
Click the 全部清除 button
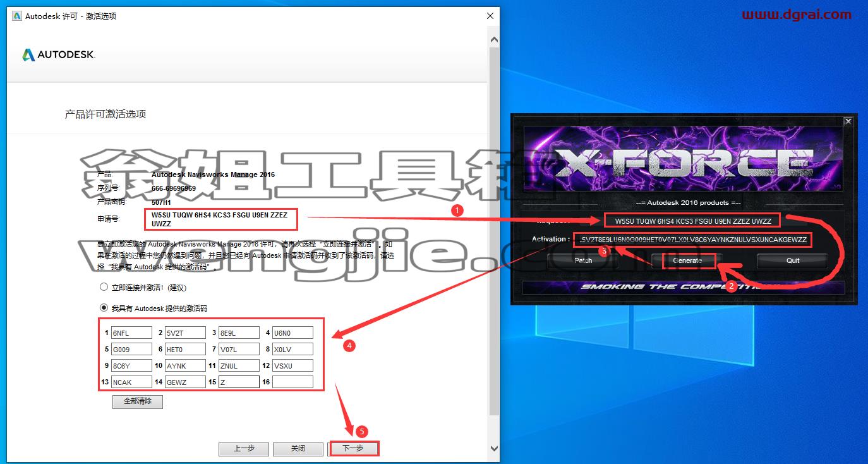[138, 401]
